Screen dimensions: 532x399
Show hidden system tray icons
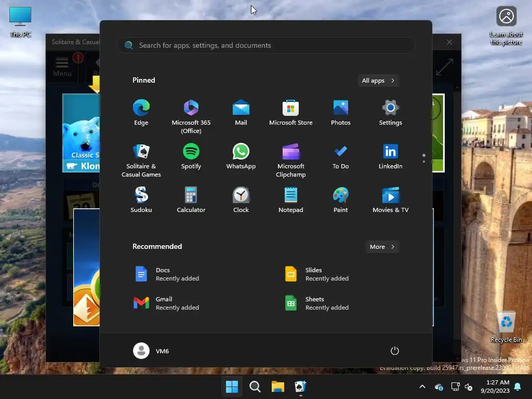tap(422, 387)
